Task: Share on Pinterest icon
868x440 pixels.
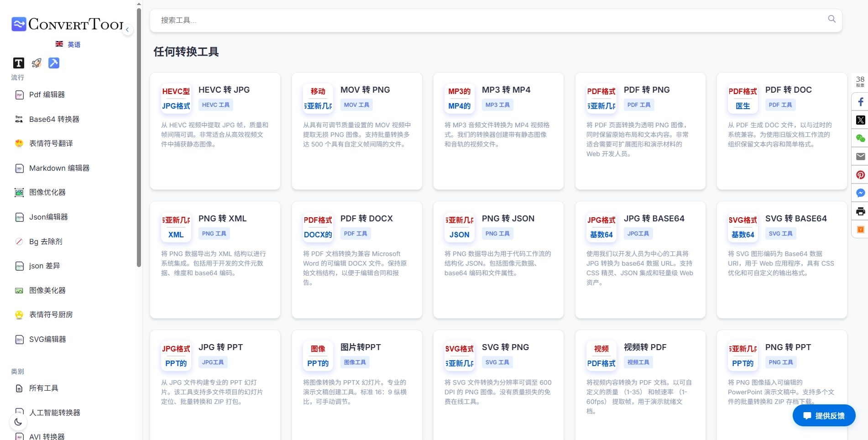Action: click(860, 175)
